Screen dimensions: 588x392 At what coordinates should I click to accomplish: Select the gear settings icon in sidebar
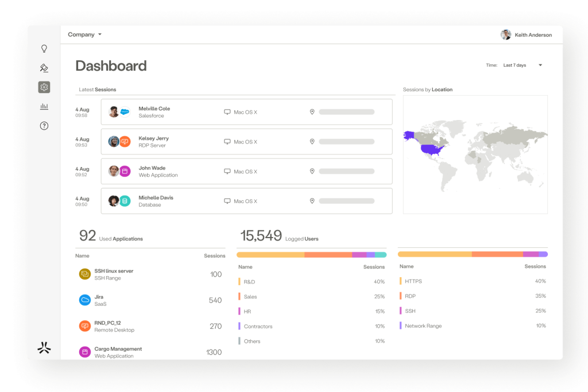click(44, 87)
